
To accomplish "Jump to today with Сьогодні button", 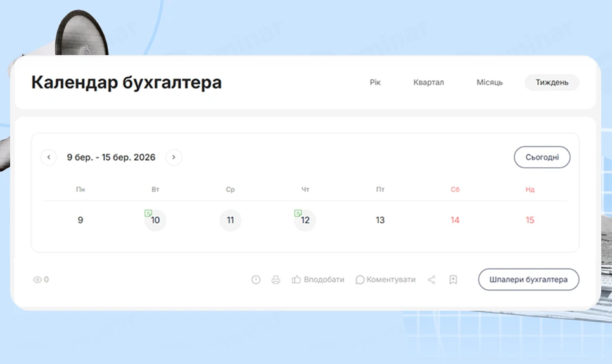I will pos(542,157).
